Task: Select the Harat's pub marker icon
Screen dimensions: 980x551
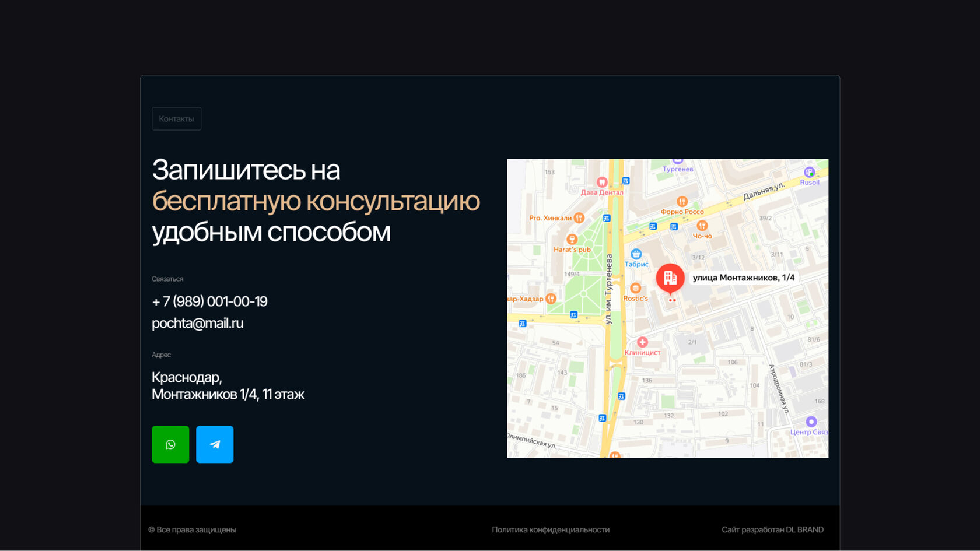Action: coord(572,239)
